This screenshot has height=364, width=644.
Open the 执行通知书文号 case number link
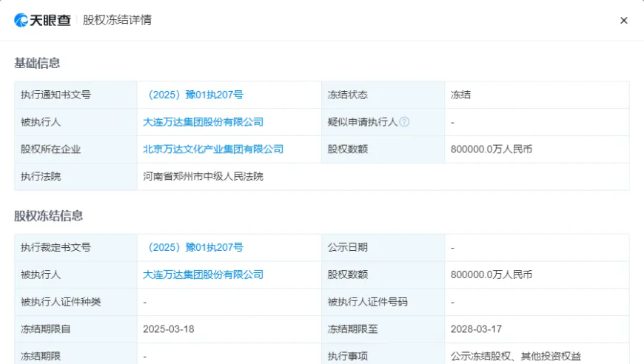pyautogui.click(x=195, y=95)
